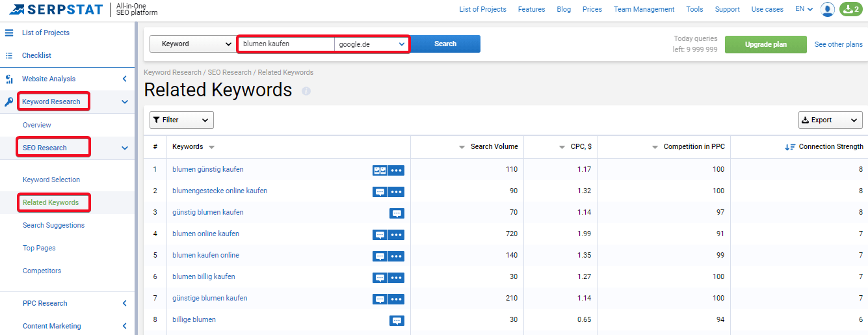Screen dimensions: 868x335
Task: Open three-dots menu for blumen online kaufen
Action: (397, 235)
